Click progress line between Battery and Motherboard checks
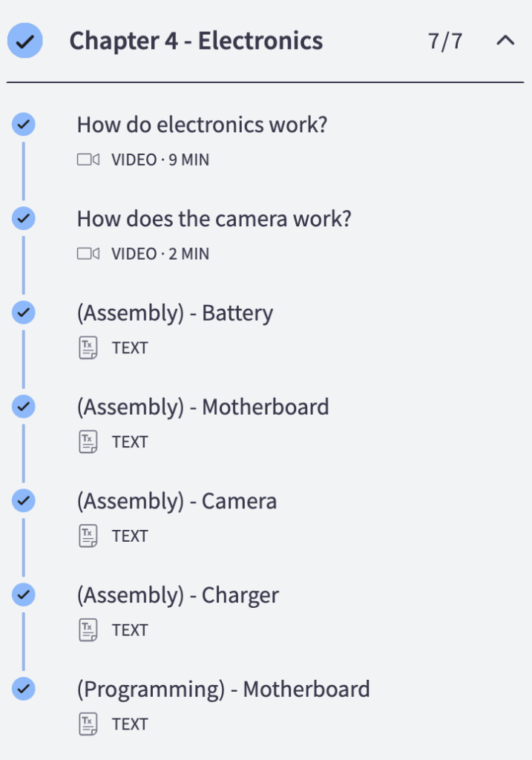532x760 pixels. (23, 360)
